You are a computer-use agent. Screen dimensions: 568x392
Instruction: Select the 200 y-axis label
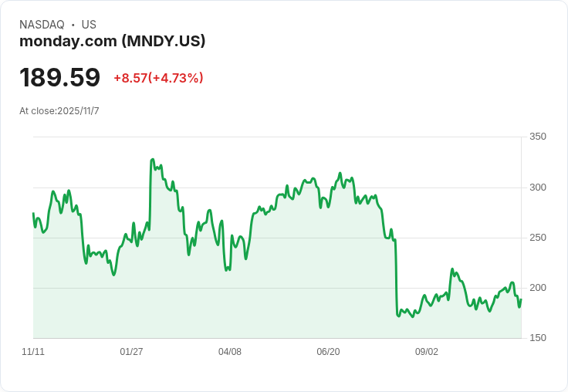tap(537, 287)
